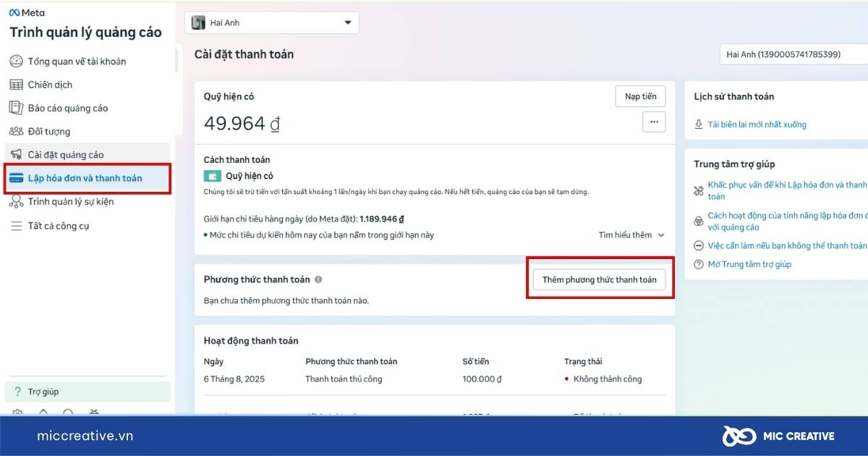This screenshot has height=456, width=868.
Task: Click the green wallet icon under Cách thanh toán
Action: click(x=212, y=176)
